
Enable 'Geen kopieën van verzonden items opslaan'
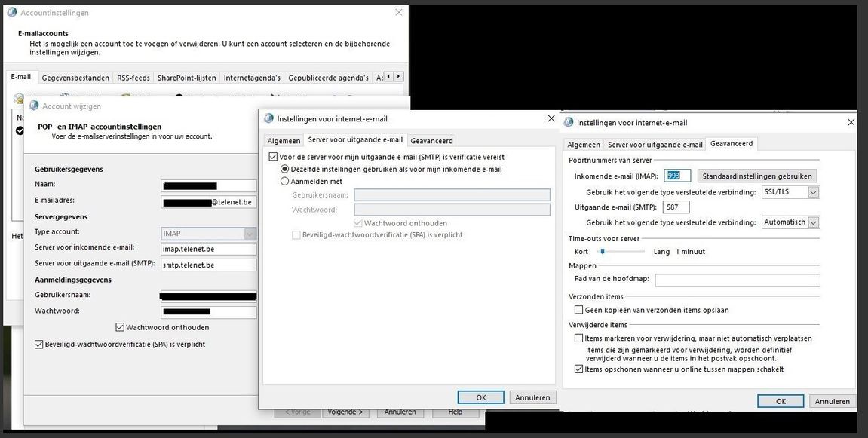point(579,310)
